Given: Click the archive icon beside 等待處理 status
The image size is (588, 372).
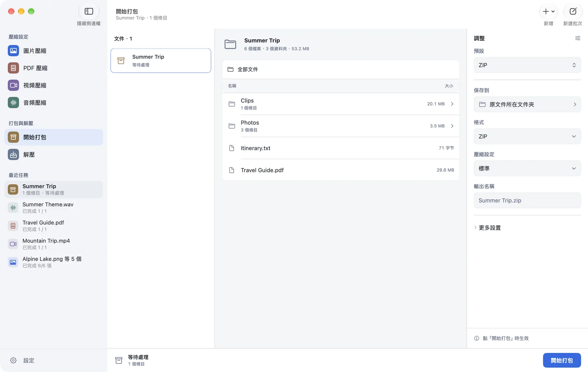Looking at the screenshot, I should [119, 360].
